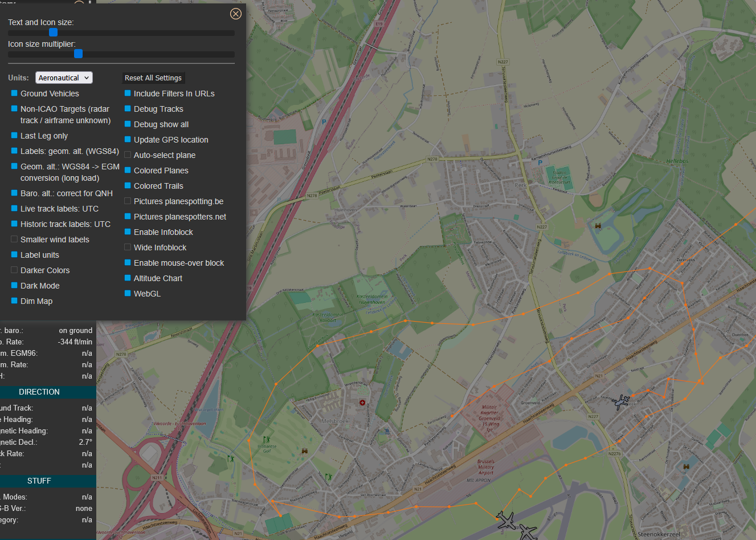Turn off Dark Mode checkbox
The image size is (756, 540).
pyautogui.click(x=15, y=285)
